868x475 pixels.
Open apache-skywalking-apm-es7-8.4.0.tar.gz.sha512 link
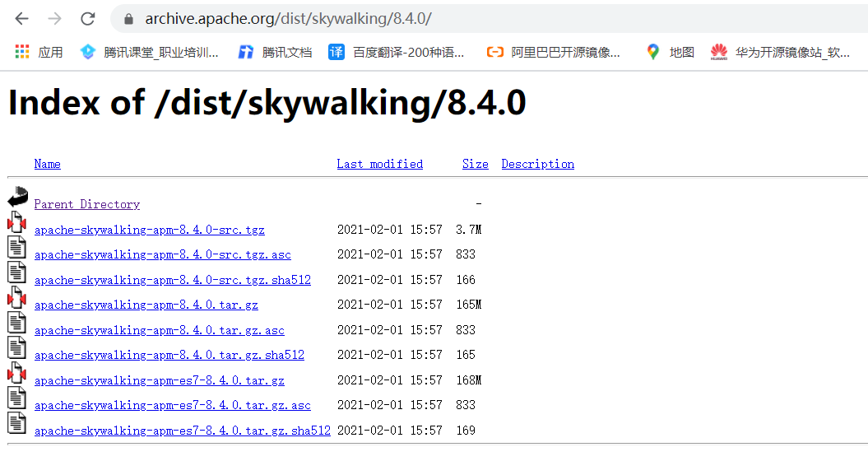click(183, 431)
